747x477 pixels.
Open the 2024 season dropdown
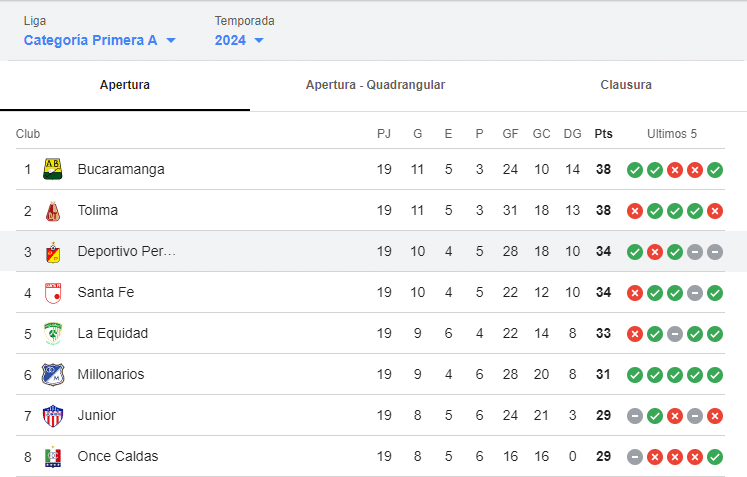click(x=239, y=40)
